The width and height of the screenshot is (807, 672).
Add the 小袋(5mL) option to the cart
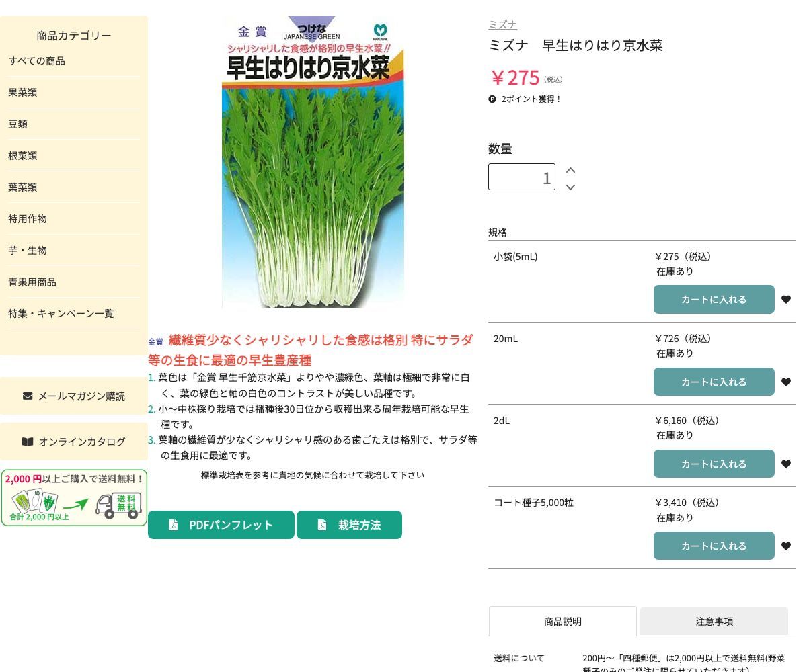pyautogui.click(x=714, y=299)
